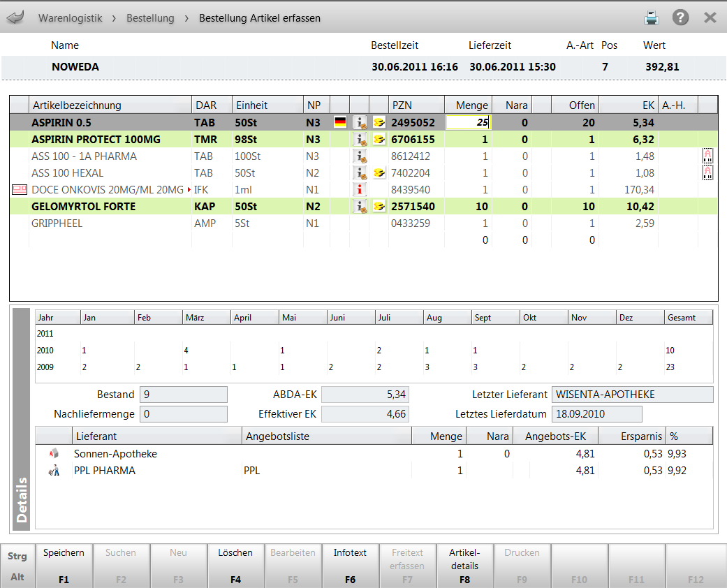This screenshot has width=727, height=588.
Task: Open Infotext with the F6 button
Action: [x=350, y=566]
